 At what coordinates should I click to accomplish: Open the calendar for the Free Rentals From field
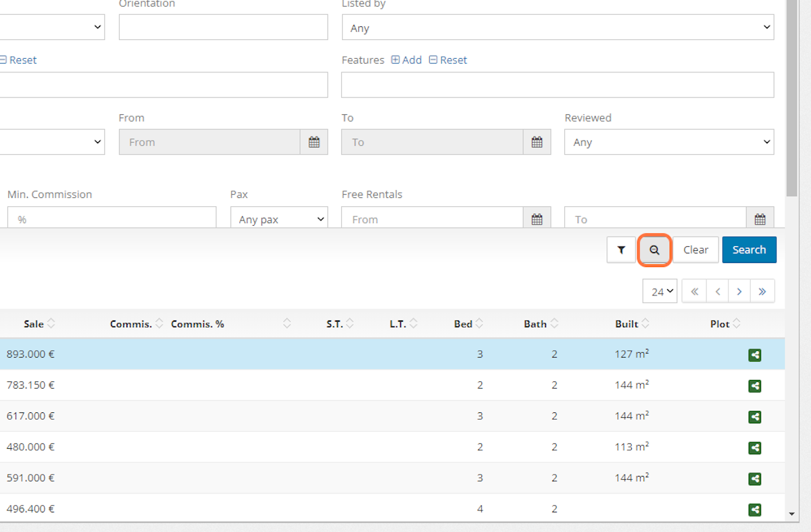point(537,218)
